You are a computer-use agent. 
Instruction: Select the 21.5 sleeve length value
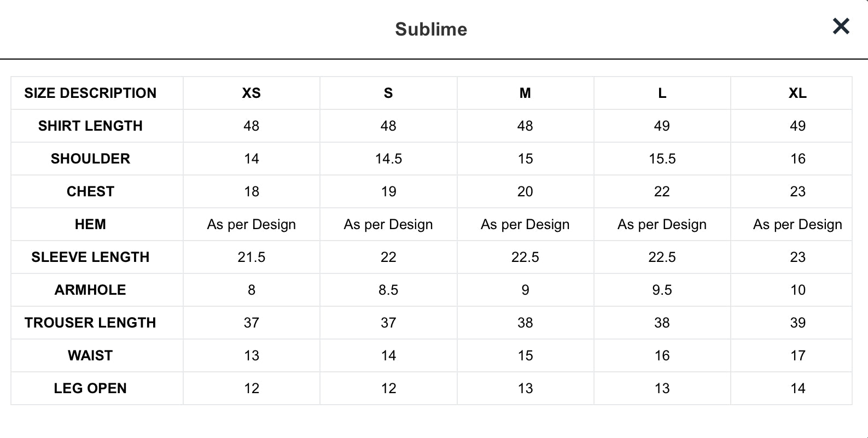(x=252, y=257)
